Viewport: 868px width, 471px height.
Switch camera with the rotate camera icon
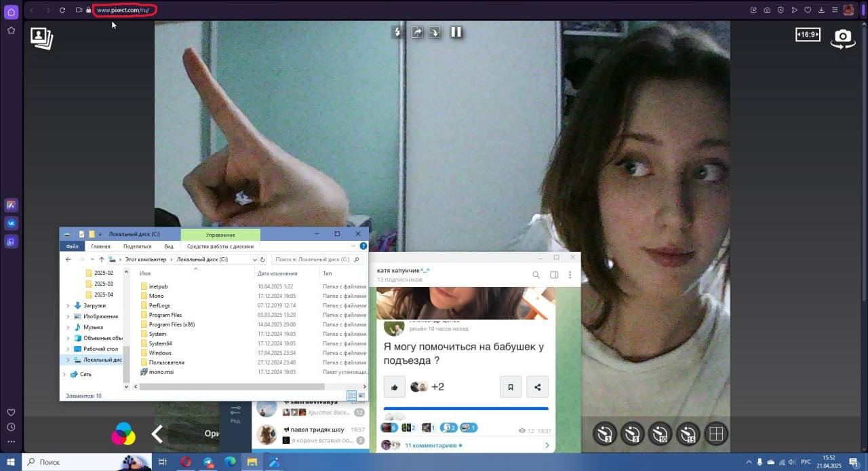pyautogui.click(x=843, y=38)
